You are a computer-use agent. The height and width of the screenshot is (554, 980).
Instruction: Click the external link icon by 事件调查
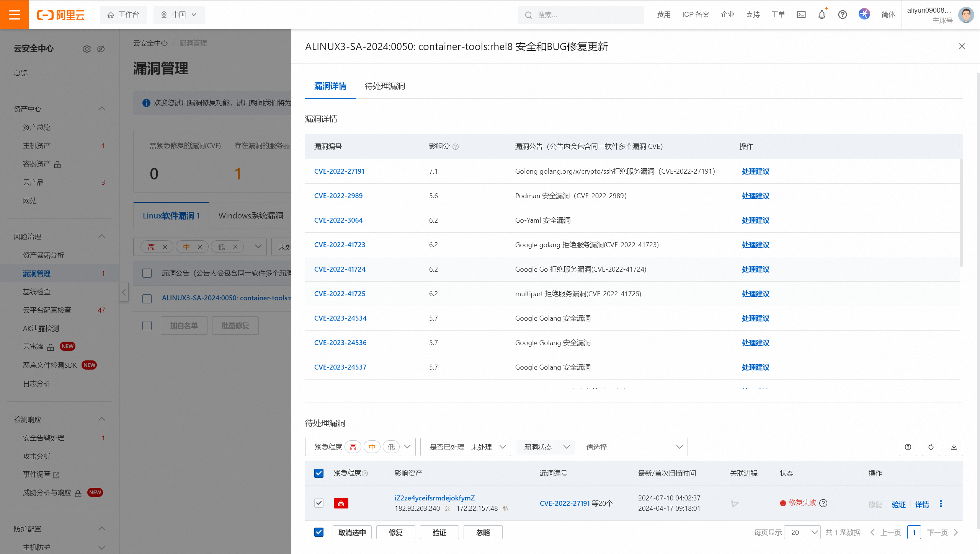(57, 475)
